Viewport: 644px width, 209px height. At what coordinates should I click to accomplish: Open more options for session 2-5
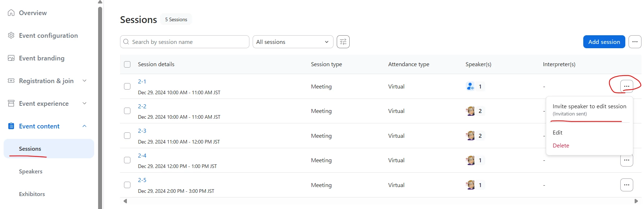pyautogui.click(x=626, y=185)
